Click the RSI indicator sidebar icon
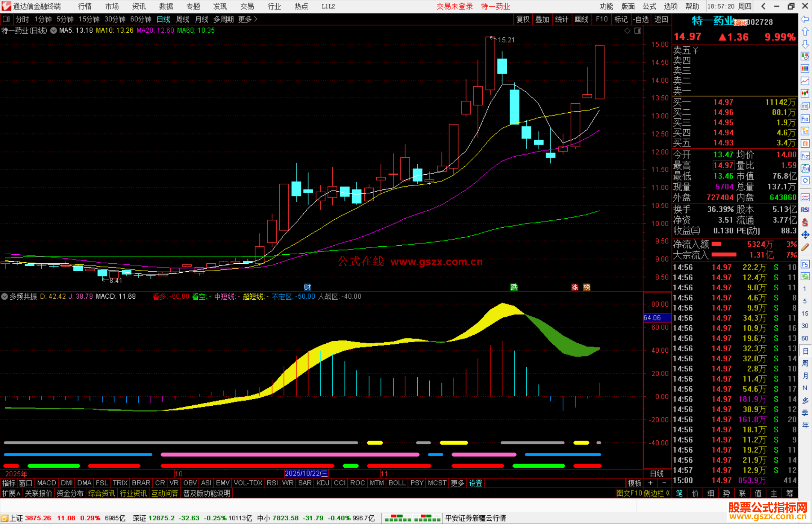The width and height of the screenshot is (812, 524). (x=805, y=210)
